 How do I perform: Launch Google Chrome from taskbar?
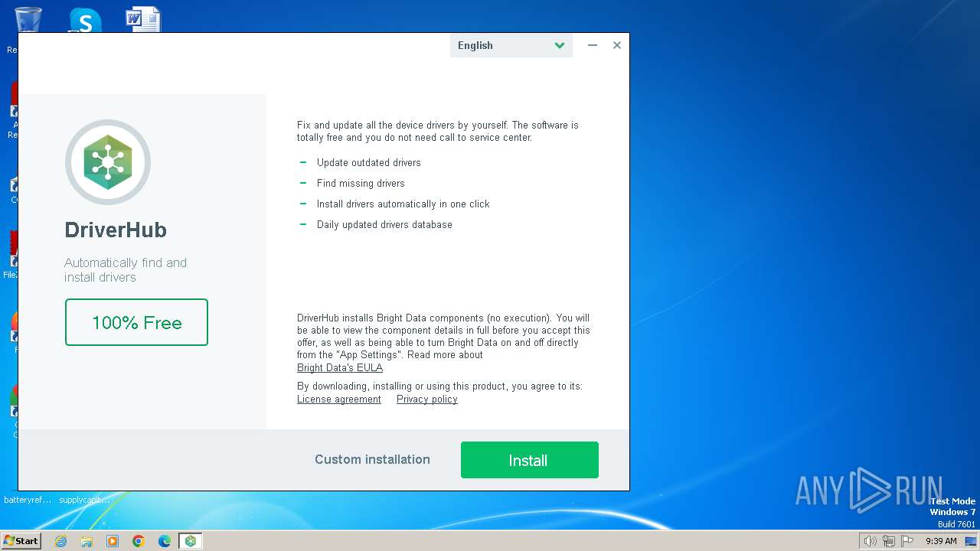coord(139,541)
